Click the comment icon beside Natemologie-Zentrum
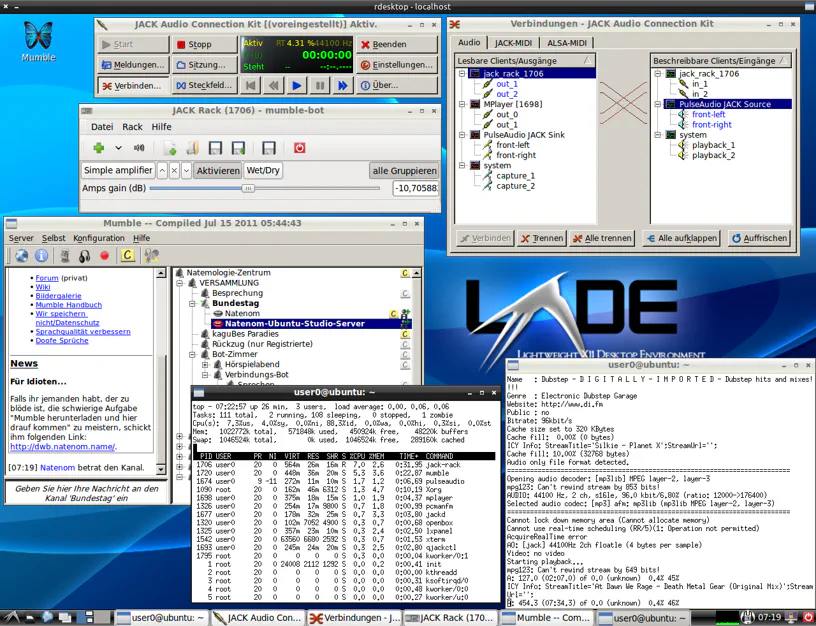Image resolution: width=816 pixels, height=626 pixels. pos(405,273)
